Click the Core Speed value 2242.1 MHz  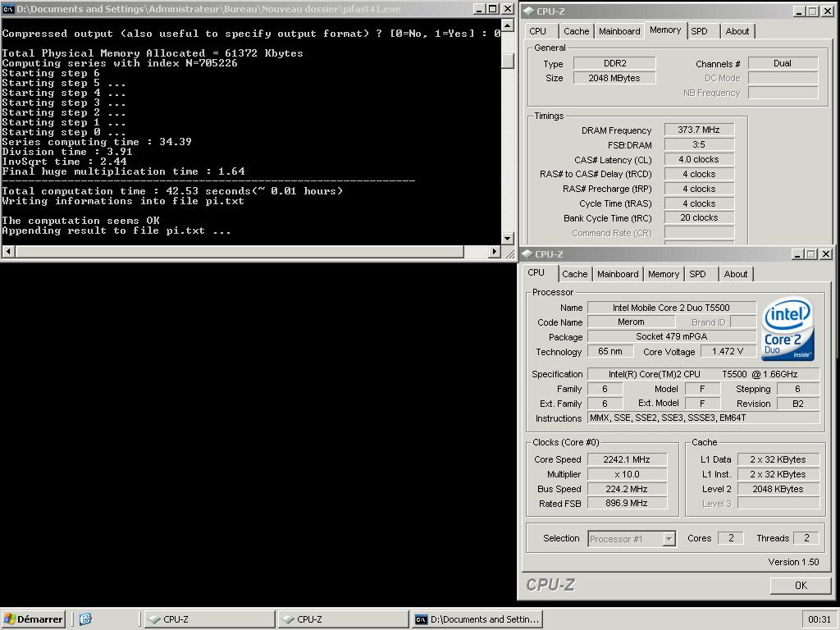pyautogui.click(x=627, y=459)
